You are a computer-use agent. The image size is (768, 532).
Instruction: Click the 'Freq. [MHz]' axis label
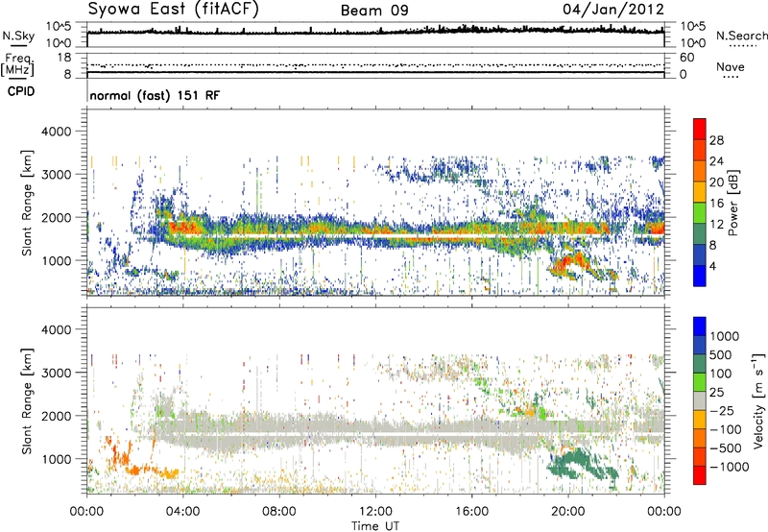(17, 65)
